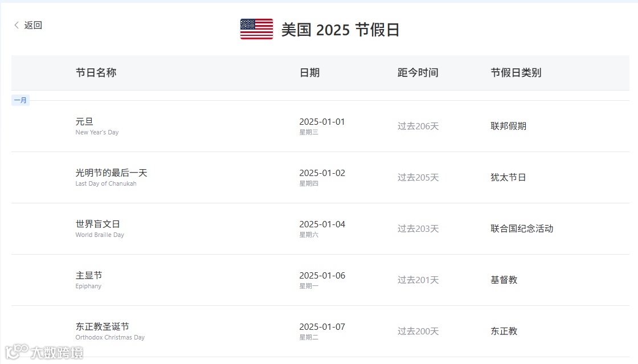
Task: Open the 东正教圣诞节 Orthodox Christmas Day entry
Action: click(320, 331)
